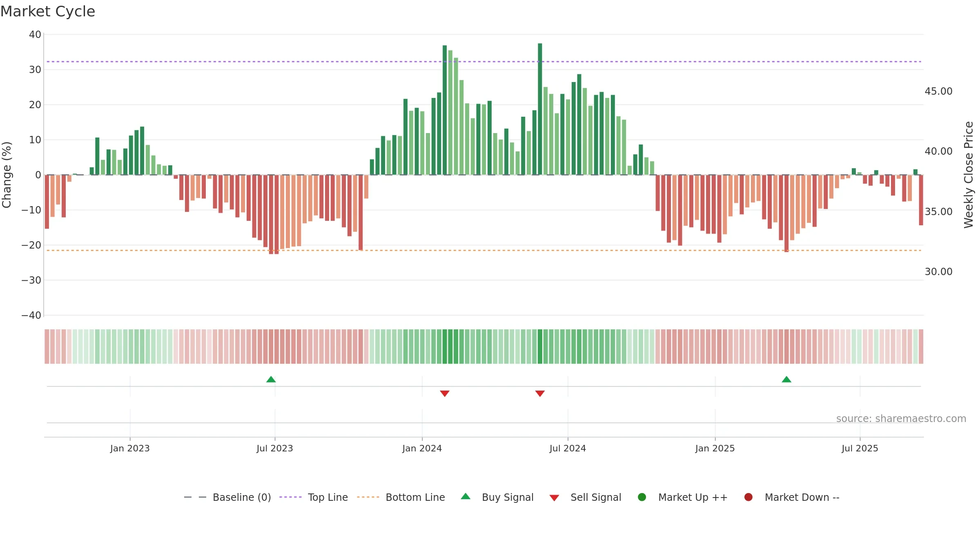Screen dimensions: 980x551
Task: Toggle the Market Down -- legend label
Action: [x=802, y=497]
